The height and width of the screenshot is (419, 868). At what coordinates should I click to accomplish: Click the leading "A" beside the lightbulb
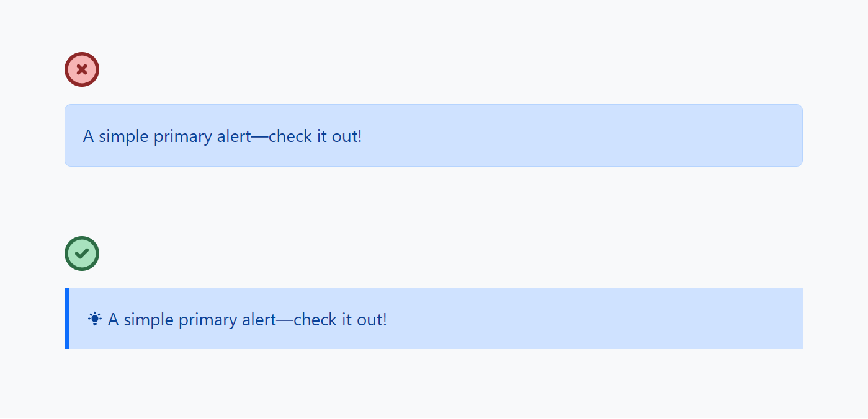pyautogui.click(x=113, y=320)
